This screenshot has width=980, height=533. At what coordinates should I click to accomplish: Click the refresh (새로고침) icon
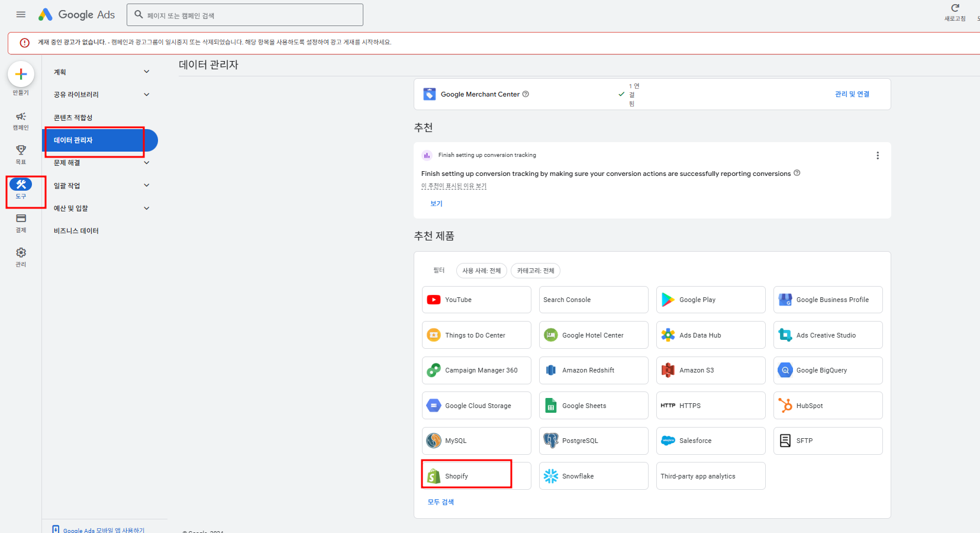(x=955, y=8)
